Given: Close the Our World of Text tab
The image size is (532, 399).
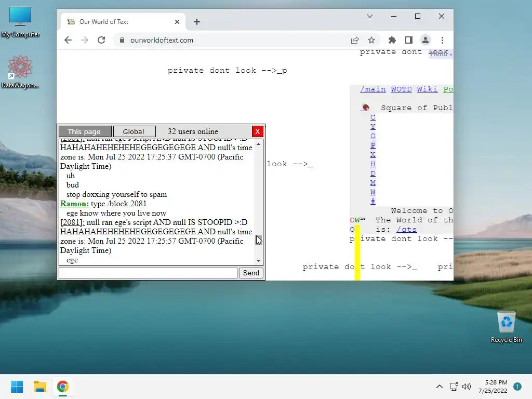Looking at the screenshot, I should pyautogui.click(x=177, y=22).
